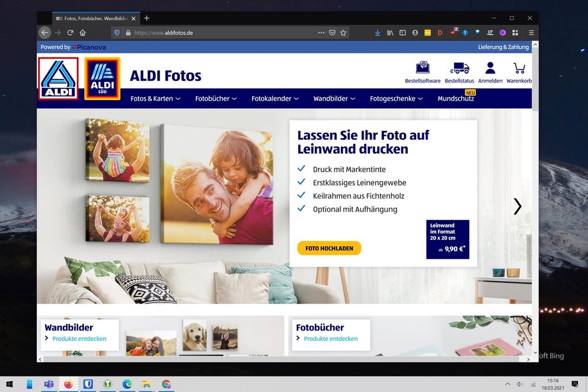The image size is (588, 392).
Task: Open the Bestellsoftware icon
Action: coord(423,72)
